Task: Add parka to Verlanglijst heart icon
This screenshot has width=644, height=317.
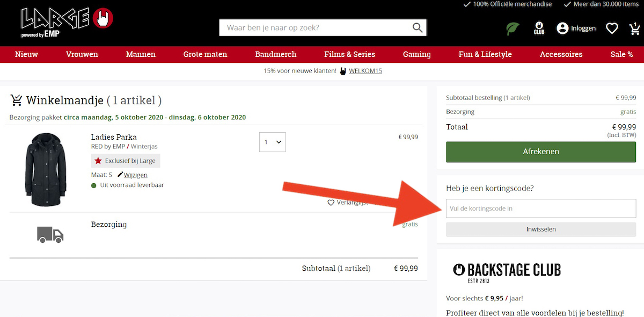Action: tap(331, 203)
